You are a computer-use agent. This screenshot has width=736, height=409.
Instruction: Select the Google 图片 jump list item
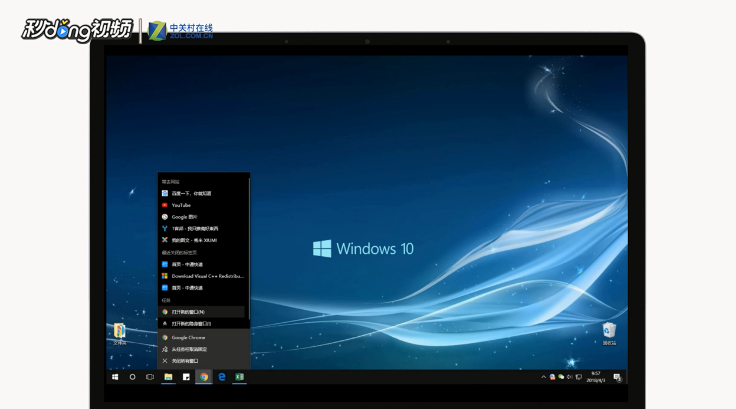pyautogui.click(x=202, y=217)
